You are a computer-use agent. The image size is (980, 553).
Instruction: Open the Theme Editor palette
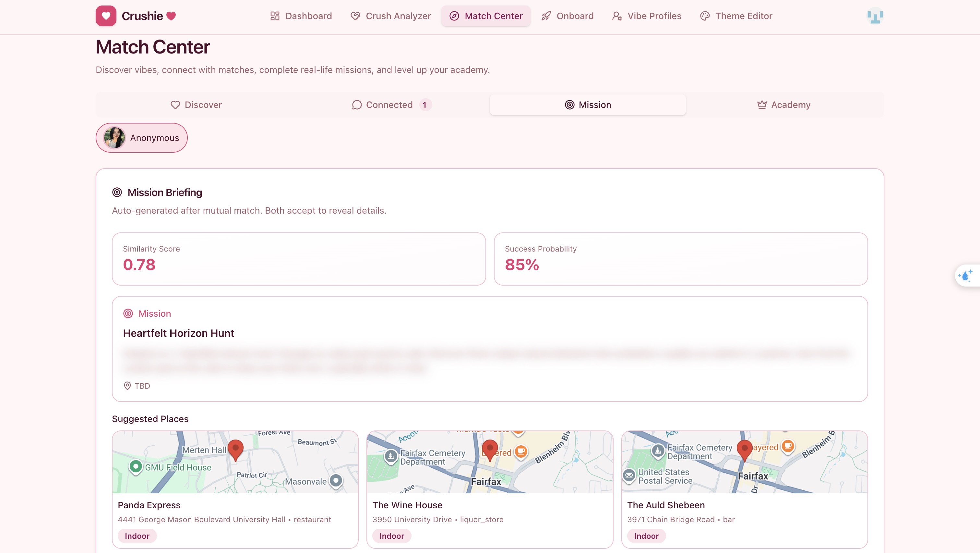pyautogui.click(x=736, y=16)
